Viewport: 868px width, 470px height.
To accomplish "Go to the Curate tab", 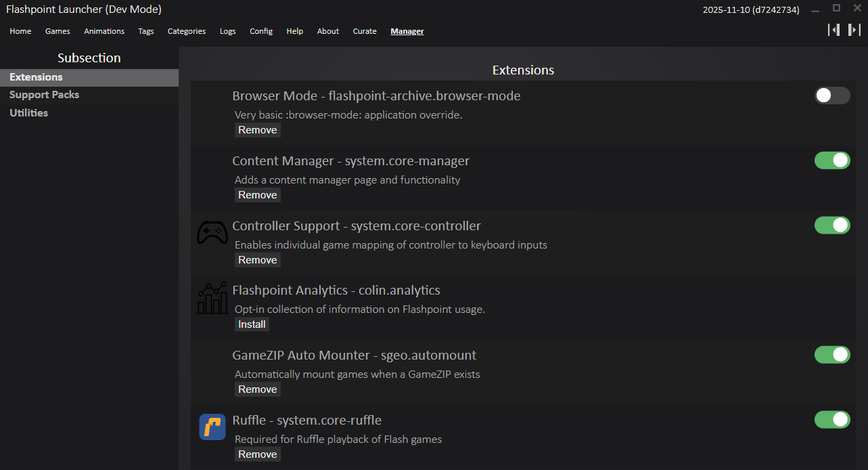I will [x=365, y=31].
